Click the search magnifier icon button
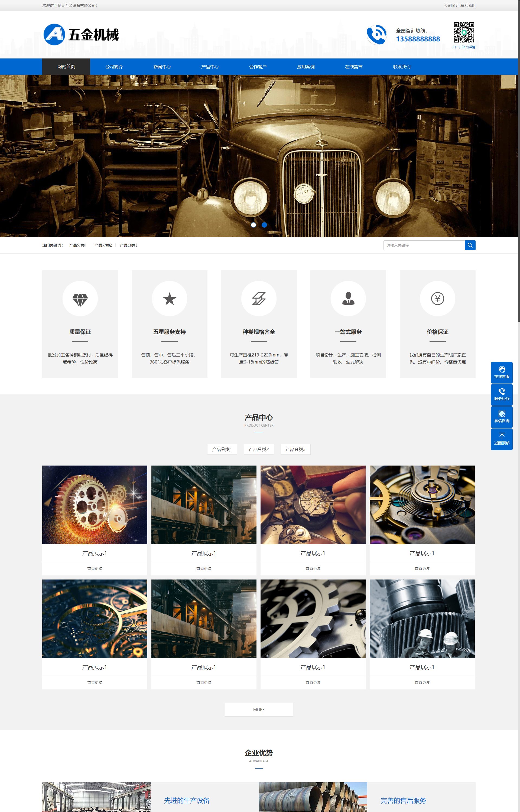The width and height of the screenshot is (520, 812). coord(470,245)
